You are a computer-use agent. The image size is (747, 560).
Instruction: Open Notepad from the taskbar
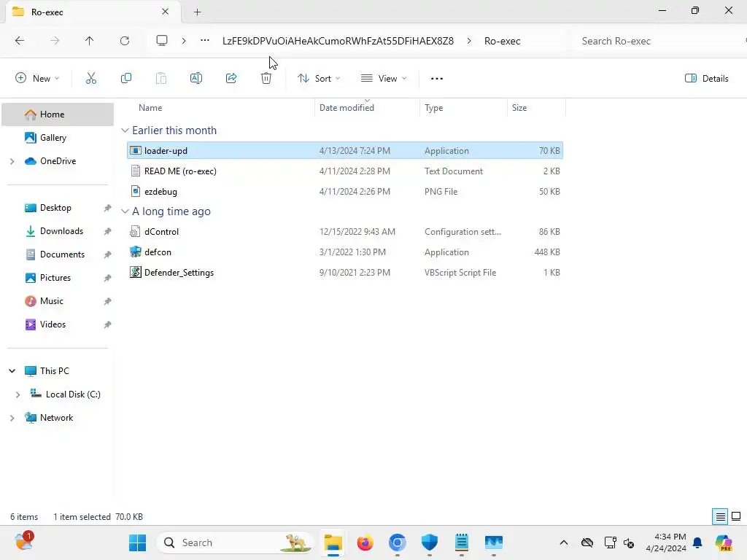pyautogui.click(x=461, y=542)
